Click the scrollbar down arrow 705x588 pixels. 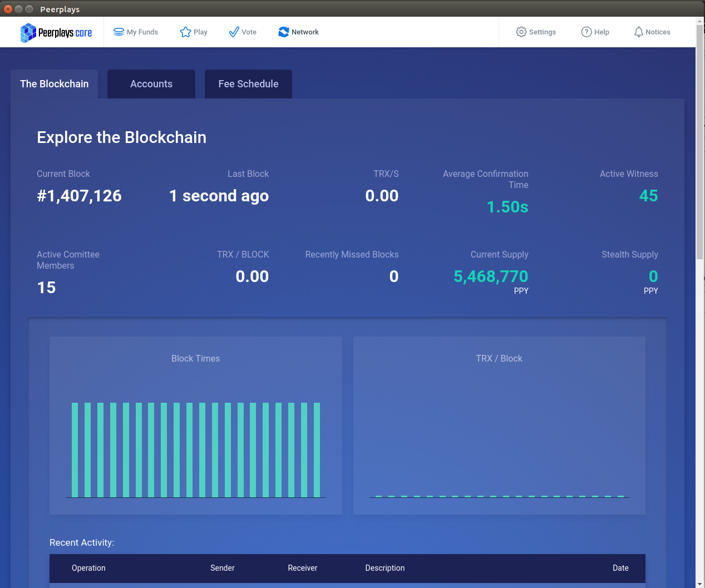coord(700,584)
